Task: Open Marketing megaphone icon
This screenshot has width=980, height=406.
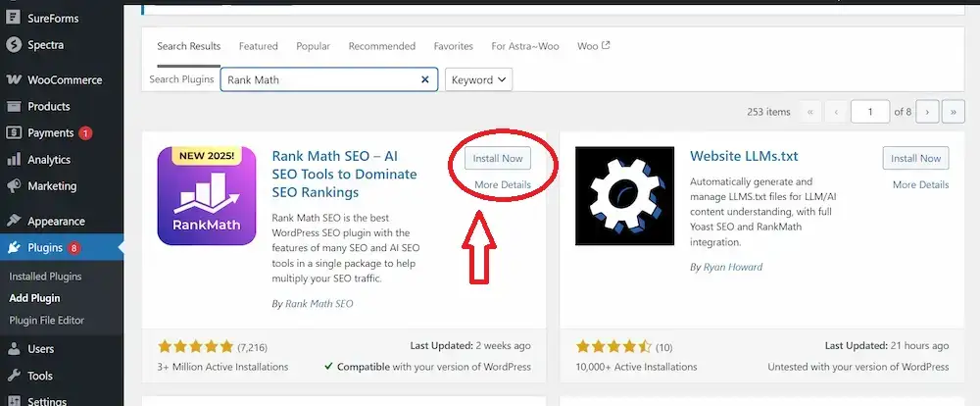Action: click(x=14, y=186)
